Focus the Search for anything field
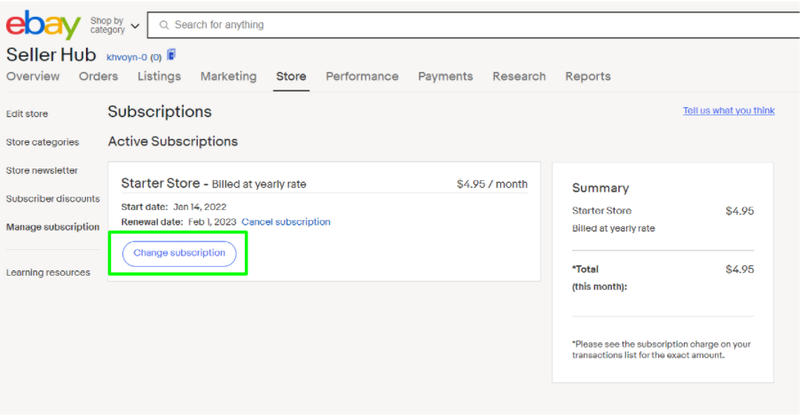Screen dimensions: 800x415 click(x=473, y=25)
